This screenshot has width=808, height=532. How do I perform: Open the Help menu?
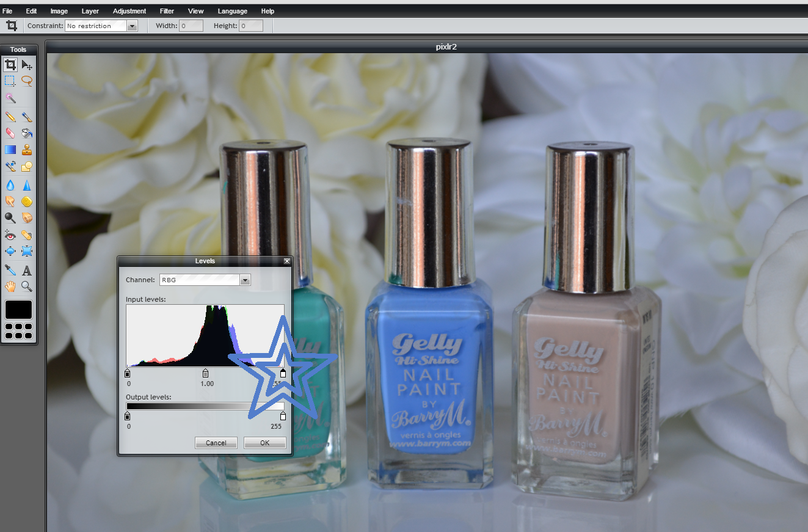pyautogui.click(x=268, y=11)
